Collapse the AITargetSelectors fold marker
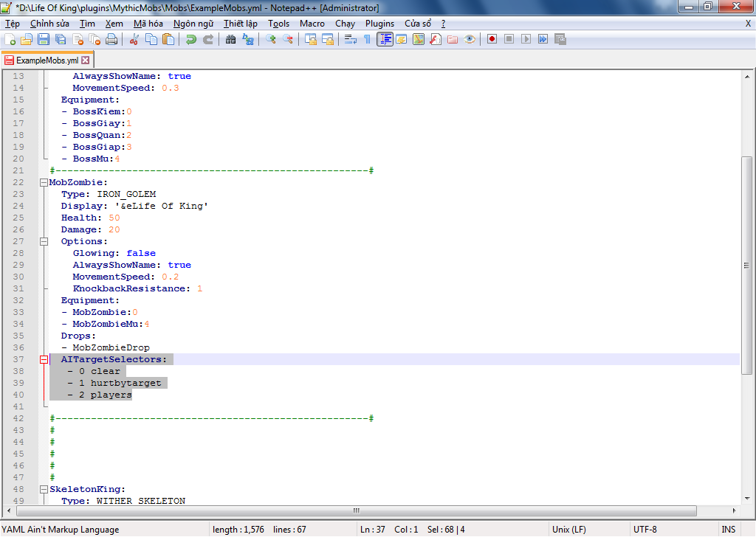This screenshot has width=756, height=537. point(44,359)
